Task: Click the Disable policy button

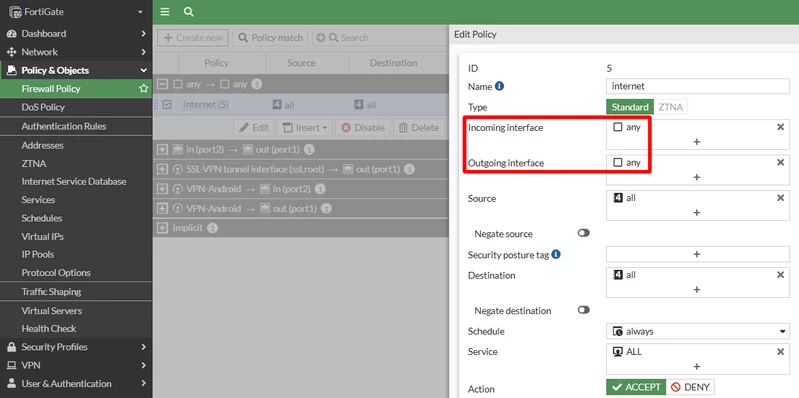Action: tap(362, 128)
